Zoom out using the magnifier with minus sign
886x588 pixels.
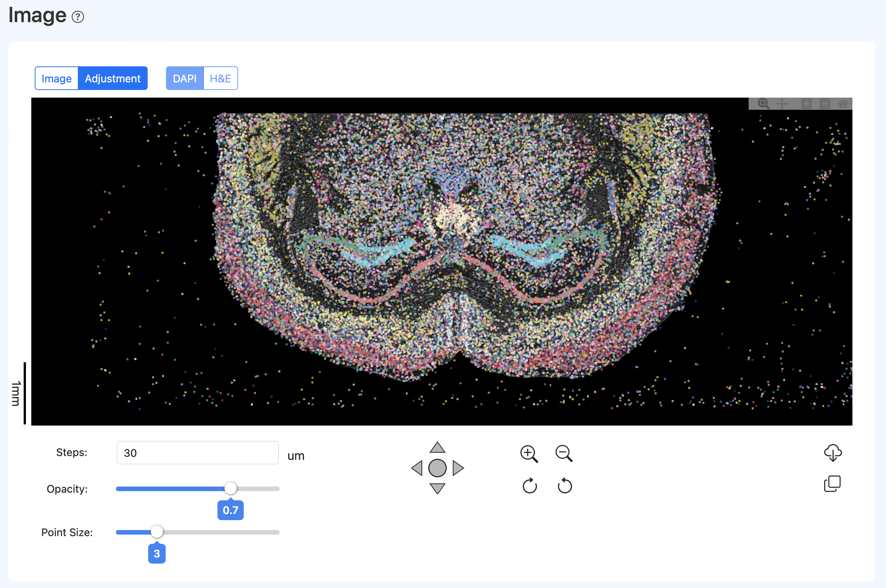[x=564, y=453]
